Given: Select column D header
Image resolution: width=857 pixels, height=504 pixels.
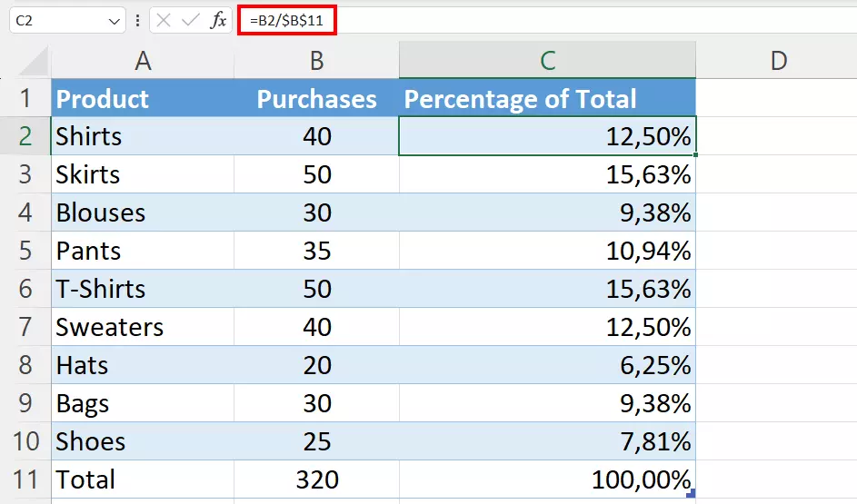Looking at the screenshot, I should point(777,60).
